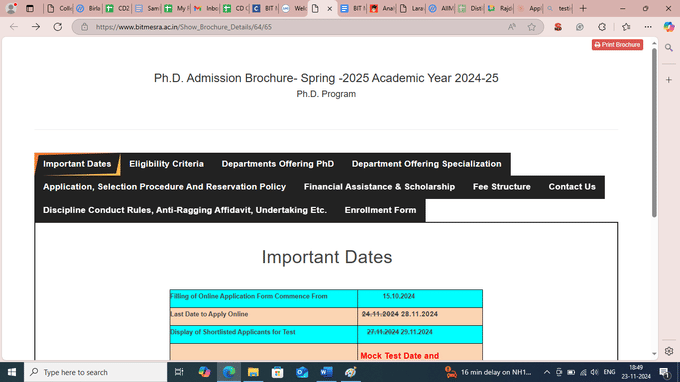Open Task View in taskbar
The image size is (680, 382).
[x=179, y=372]
